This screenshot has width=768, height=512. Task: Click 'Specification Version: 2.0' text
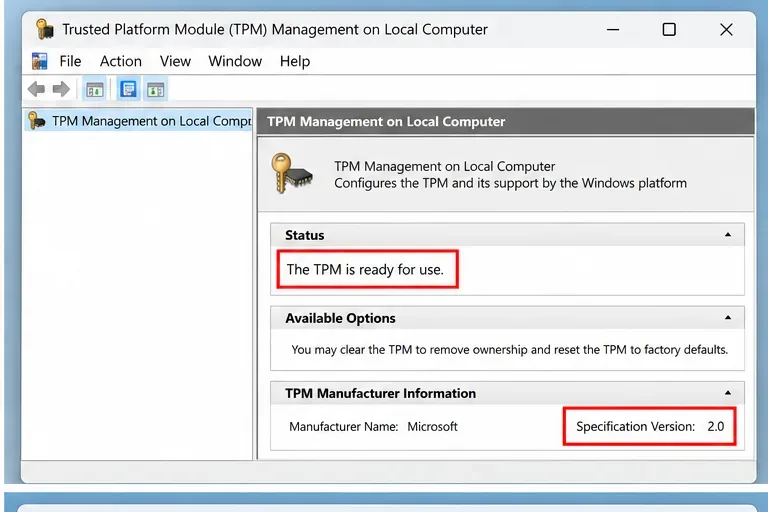coord(650,426)
